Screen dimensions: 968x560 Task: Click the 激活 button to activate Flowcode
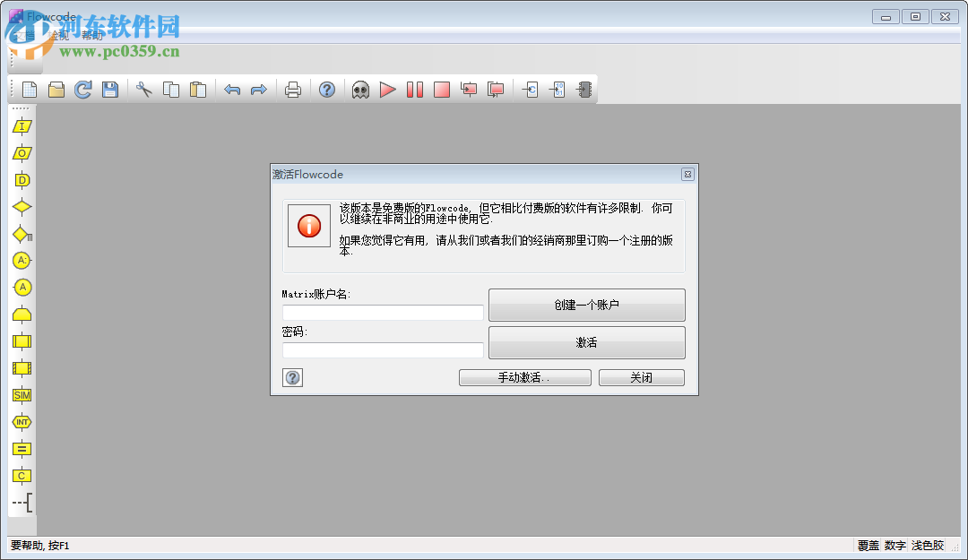pos(586,342)
